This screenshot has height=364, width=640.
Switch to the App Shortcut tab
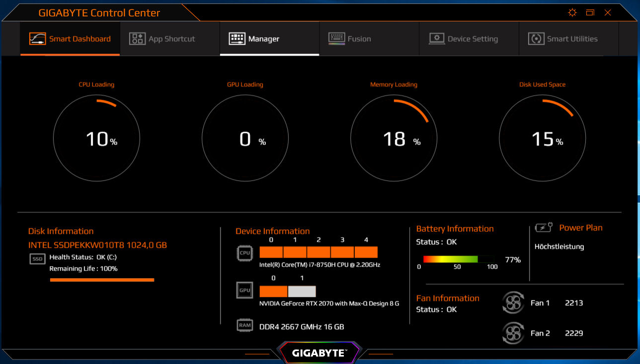(170, 39)
